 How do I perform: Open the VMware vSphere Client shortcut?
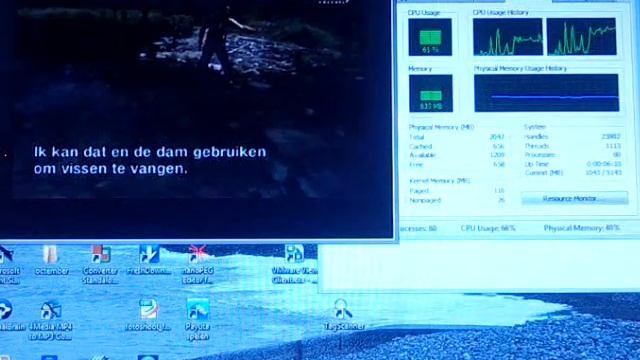pos(294,264)
